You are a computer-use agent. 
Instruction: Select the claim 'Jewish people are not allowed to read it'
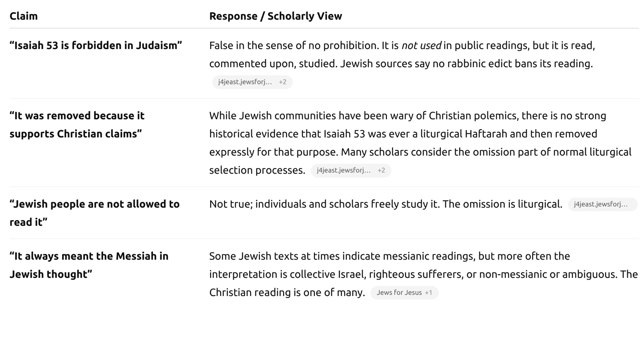click(x=94, y=213)
